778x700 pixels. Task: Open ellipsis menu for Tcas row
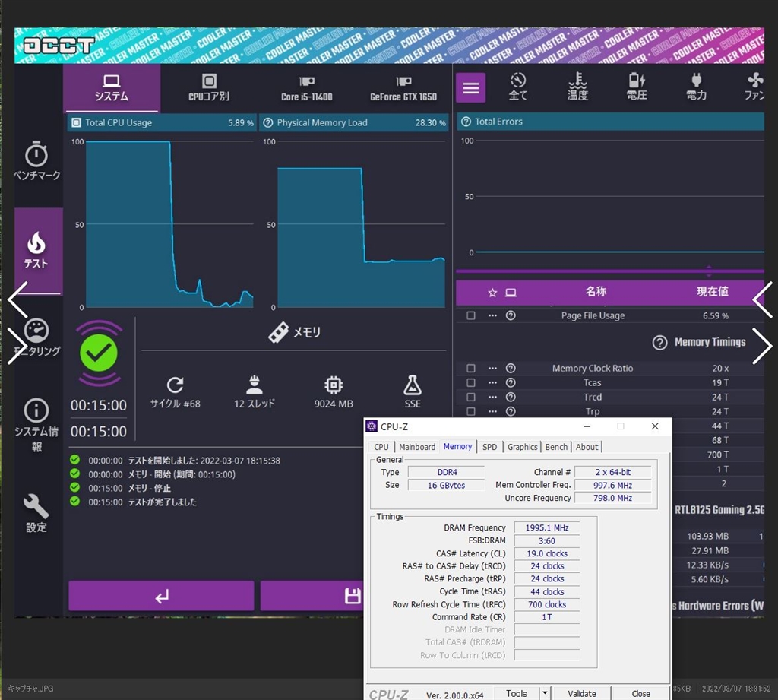pyautogui.click(x=492, y=383)
